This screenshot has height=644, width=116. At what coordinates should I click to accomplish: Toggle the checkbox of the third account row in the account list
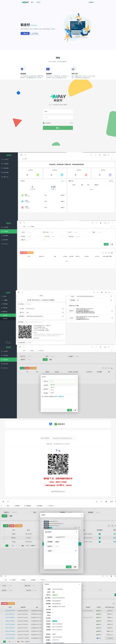4,542
